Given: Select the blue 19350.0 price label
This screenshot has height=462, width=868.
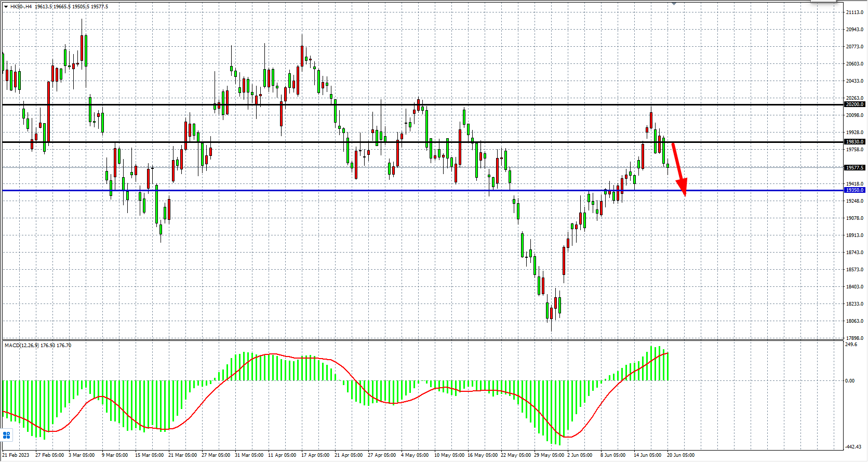Looking at the screenshot, I should point(854,190).
